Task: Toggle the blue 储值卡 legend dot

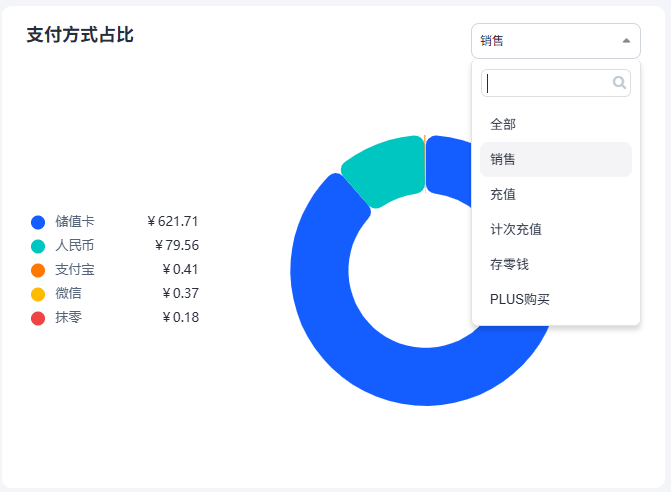Action: 38,222
